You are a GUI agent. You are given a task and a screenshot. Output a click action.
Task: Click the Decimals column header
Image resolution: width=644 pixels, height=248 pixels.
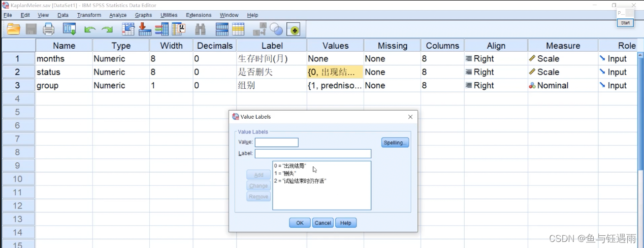click(215, 45)
